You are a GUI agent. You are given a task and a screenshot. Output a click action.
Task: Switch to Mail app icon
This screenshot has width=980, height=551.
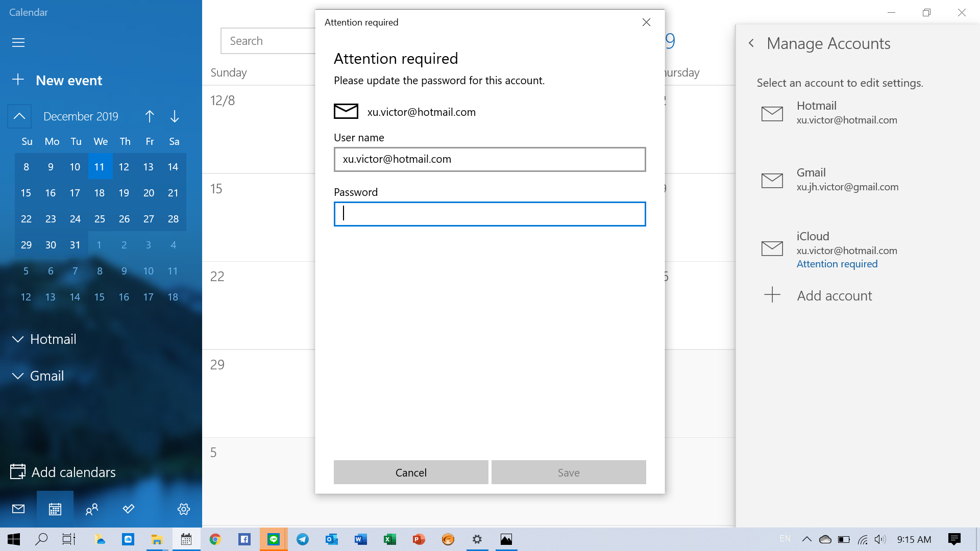[x=18, y=509]
